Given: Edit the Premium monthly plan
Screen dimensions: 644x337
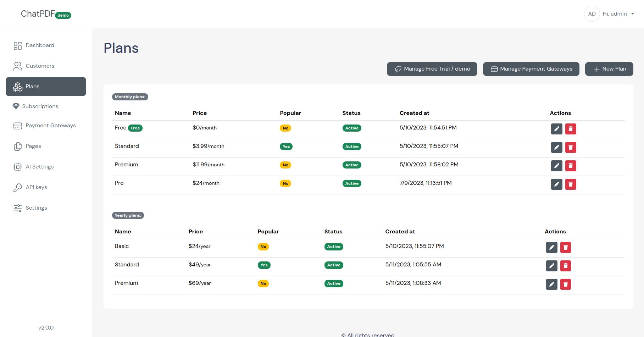Looking at the screenshot, I should pyautogui.click(x=556, y=166).
